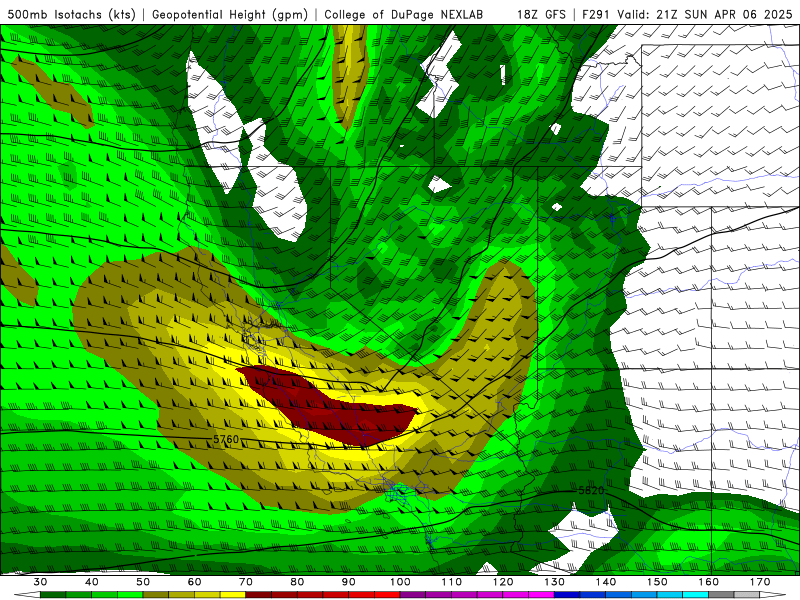Pick the cyan swatch just before 160

point(695,595)
